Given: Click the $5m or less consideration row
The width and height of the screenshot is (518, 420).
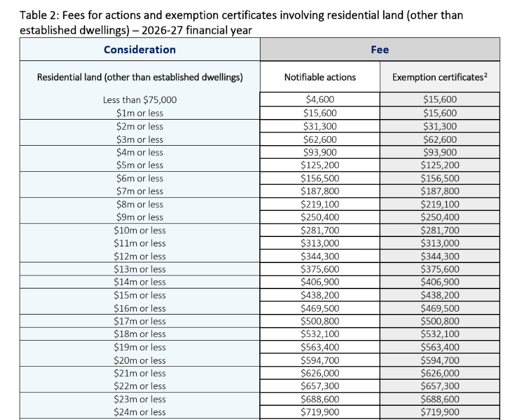Looking at the screenshot, I should click(x=140, y=165).
